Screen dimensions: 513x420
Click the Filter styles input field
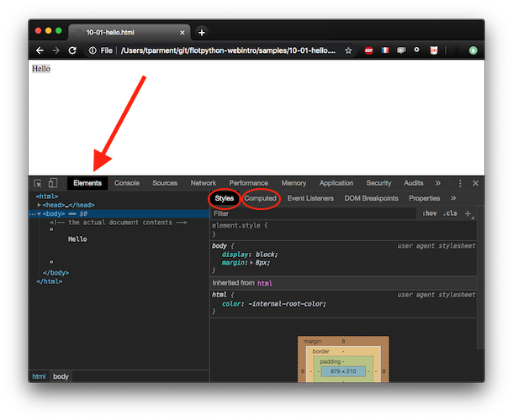311,213
